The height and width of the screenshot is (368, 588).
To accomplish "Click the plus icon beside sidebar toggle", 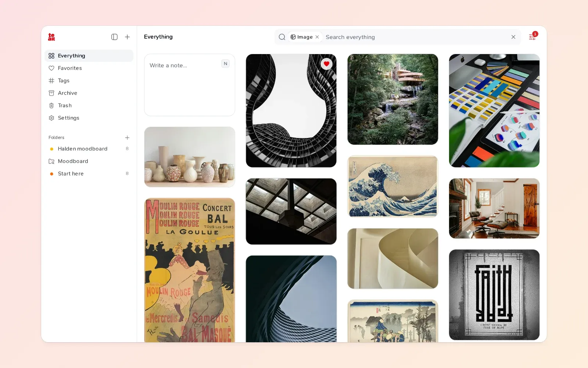I will [127, 37].
